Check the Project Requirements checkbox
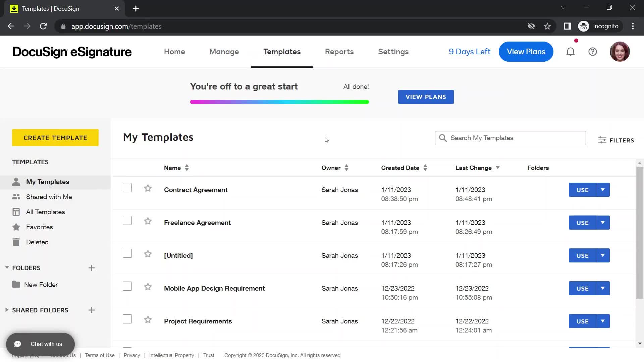Viewport: 644px width, 362px height. 127,319
